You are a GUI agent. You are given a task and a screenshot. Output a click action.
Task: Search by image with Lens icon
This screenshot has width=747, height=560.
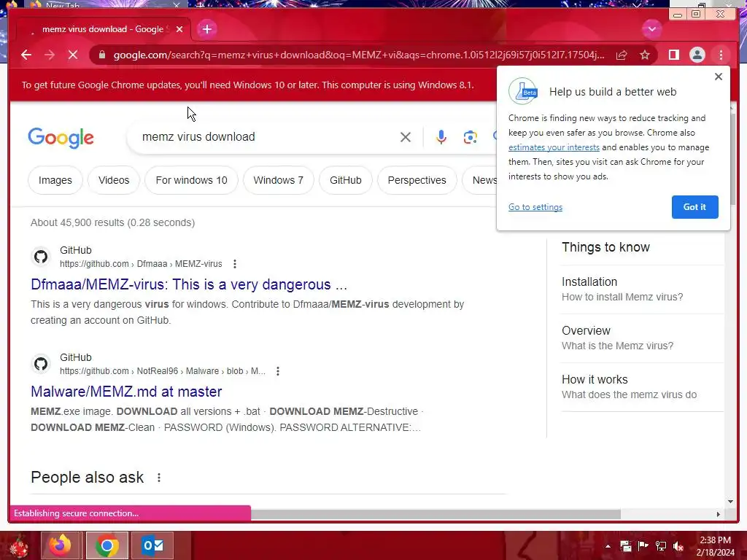point(471,137)
